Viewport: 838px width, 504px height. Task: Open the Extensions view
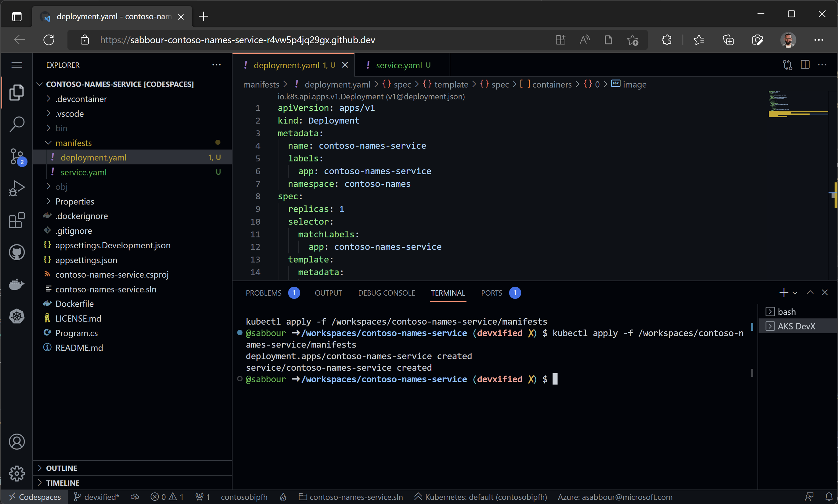pyautogui.click(x=17, y=220)
